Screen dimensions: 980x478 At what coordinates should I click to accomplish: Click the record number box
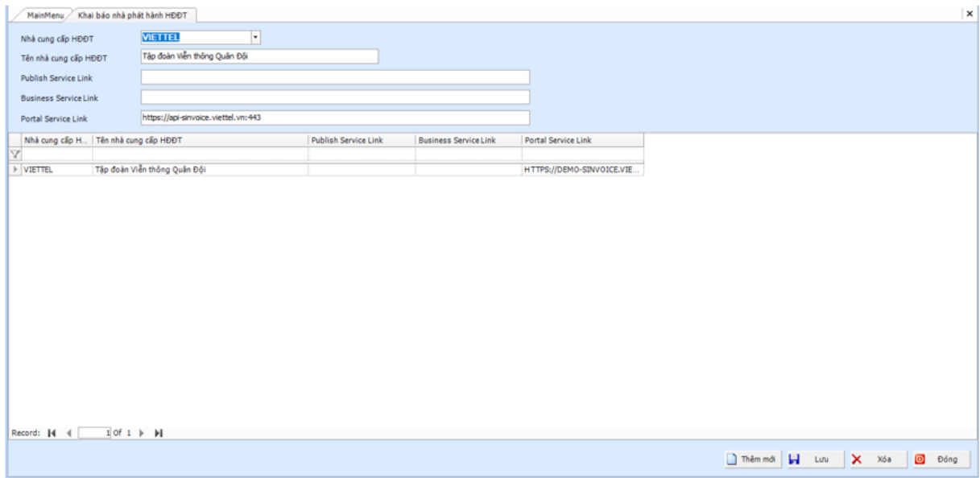(94, 433)
